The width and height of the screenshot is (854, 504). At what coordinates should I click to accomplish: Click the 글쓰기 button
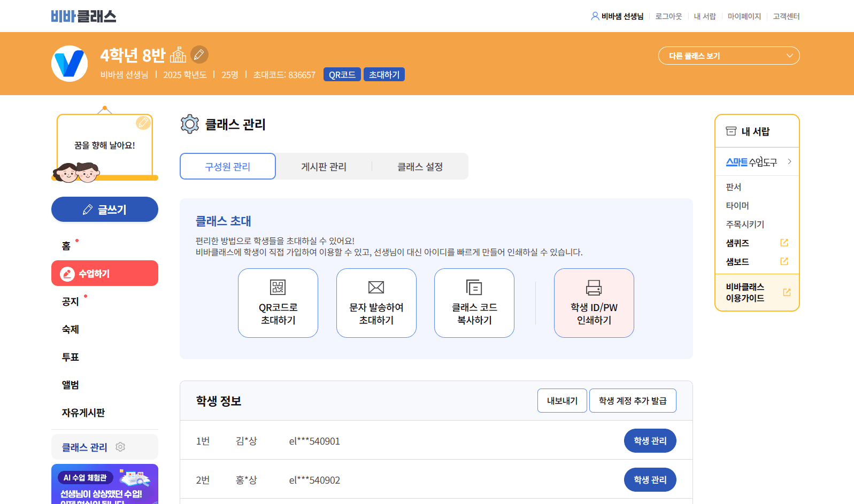[105, 210]
